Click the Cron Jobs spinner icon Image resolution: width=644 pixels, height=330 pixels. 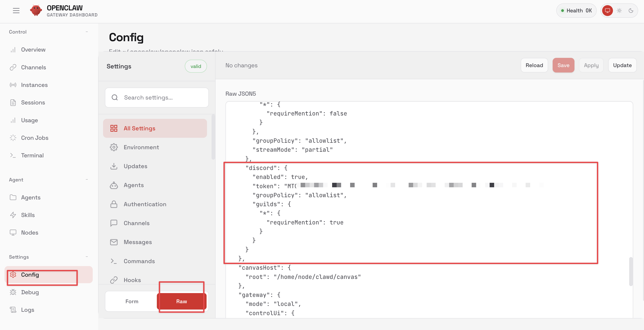(13, 138)
